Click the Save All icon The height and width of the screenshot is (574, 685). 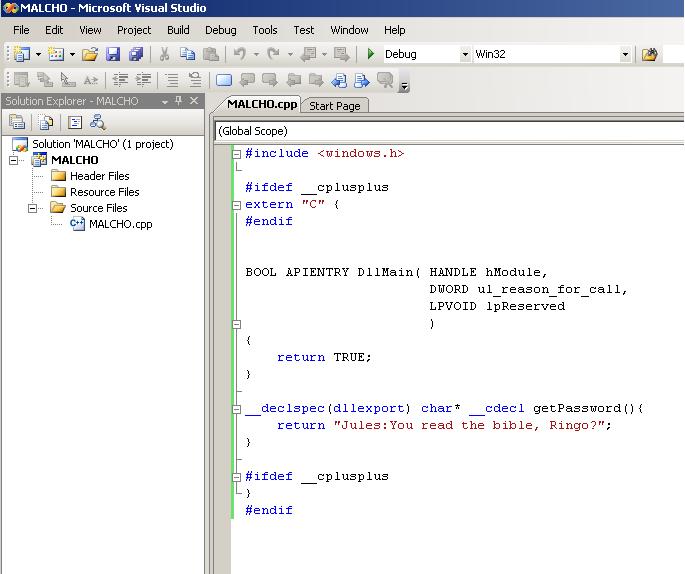[135, 54]
